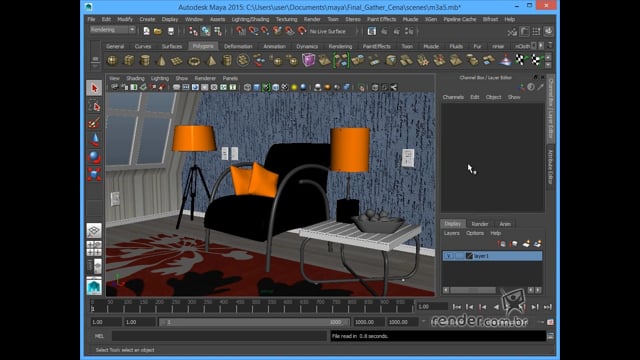Toggle wireframe on shaded viewport button
The height and width of the screenshot is (360, 640).
point(276,87)
